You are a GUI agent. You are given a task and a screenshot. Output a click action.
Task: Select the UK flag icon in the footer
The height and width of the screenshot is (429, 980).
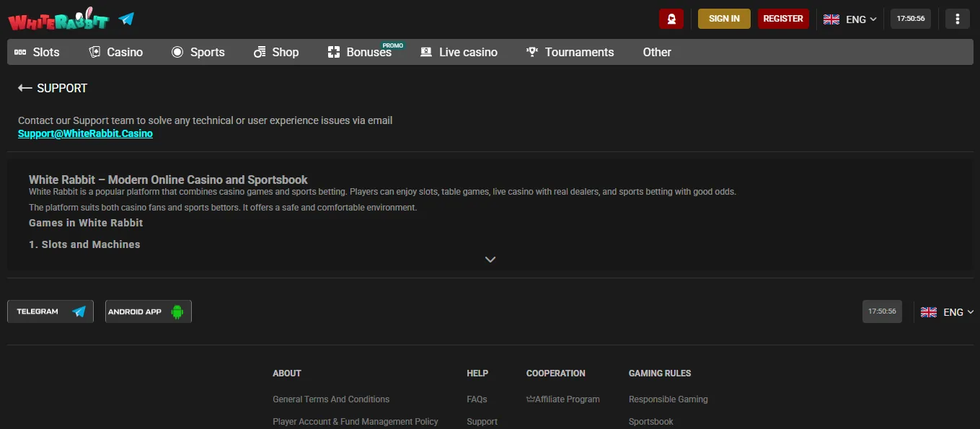click(x=929, y=312)
